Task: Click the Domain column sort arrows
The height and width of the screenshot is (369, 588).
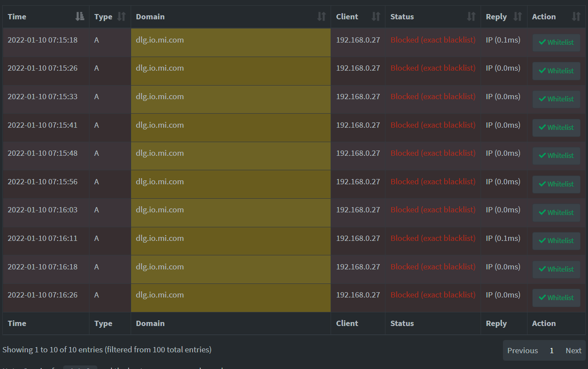Action: [x=321, y=17]
